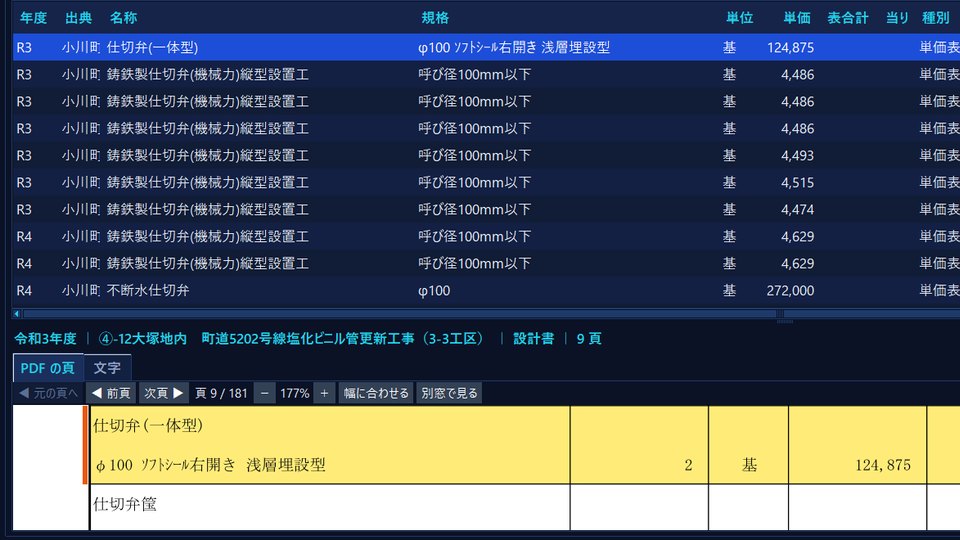Sort by the 単位 column header
The height and width of the screenshot is (540, 960).
point(739,18)
